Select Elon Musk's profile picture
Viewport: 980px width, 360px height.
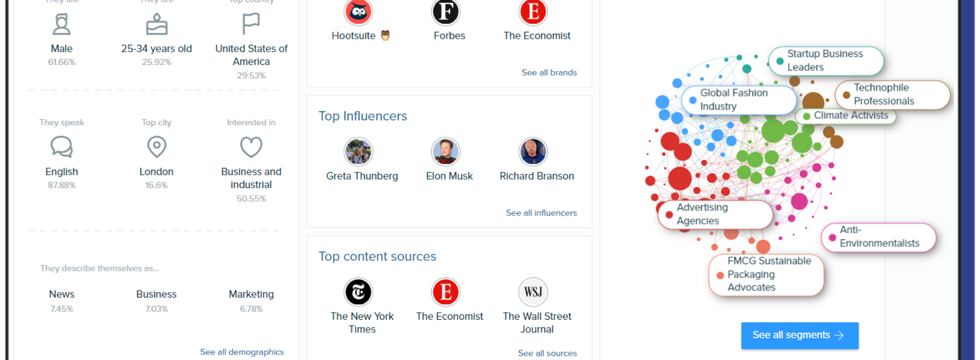(446, 152)
